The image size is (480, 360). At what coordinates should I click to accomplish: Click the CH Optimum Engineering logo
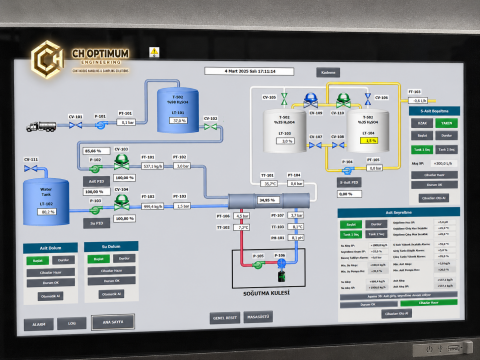[80, 59]
